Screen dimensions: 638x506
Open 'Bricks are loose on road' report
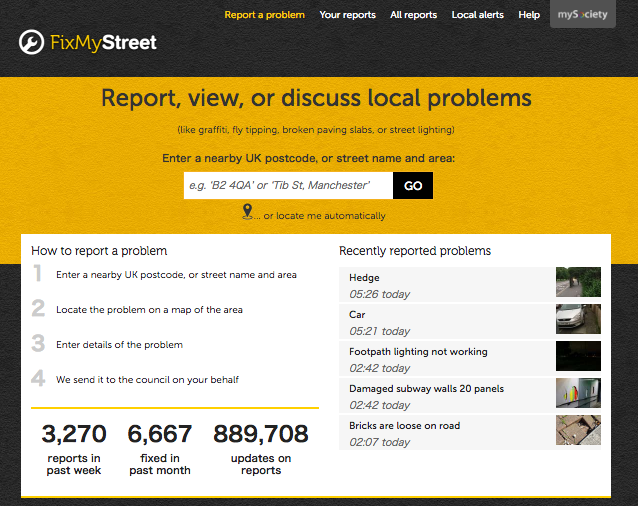coord(470,432)
